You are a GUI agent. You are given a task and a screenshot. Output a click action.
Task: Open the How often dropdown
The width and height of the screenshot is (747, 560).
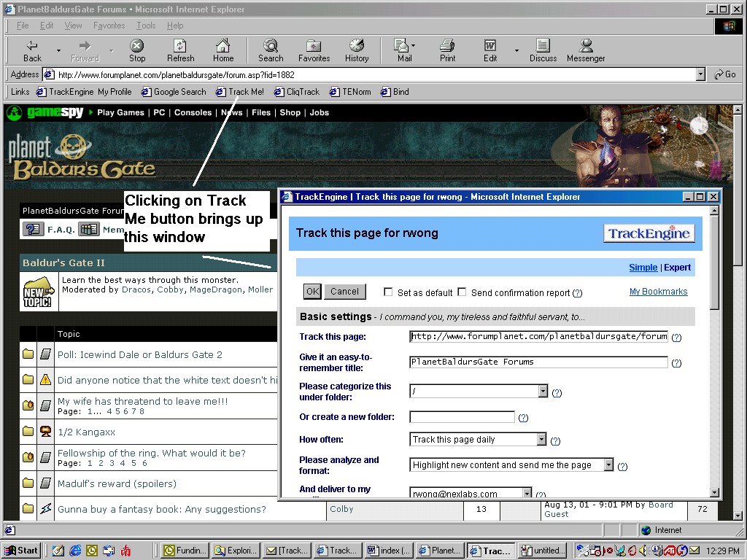tap(542, 438)
